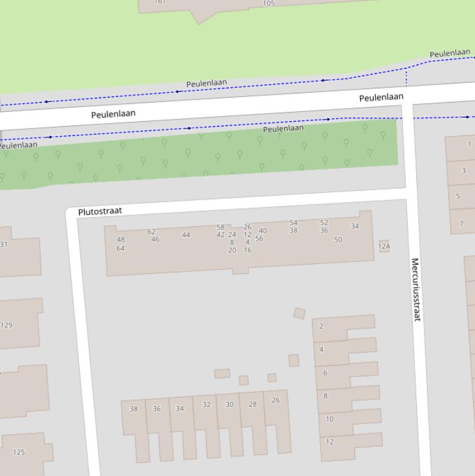
Task: Click house number 50 on Plutostraat block
Action: pyautogui.click(x=338, y=240)
